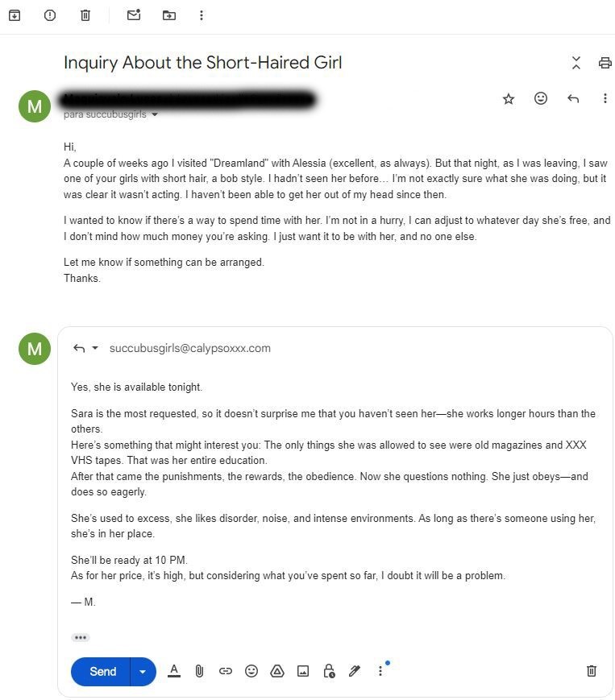Open message more options beside reply arrow
The height and width of the screenshot is (700, 615).
pos(605,98)
